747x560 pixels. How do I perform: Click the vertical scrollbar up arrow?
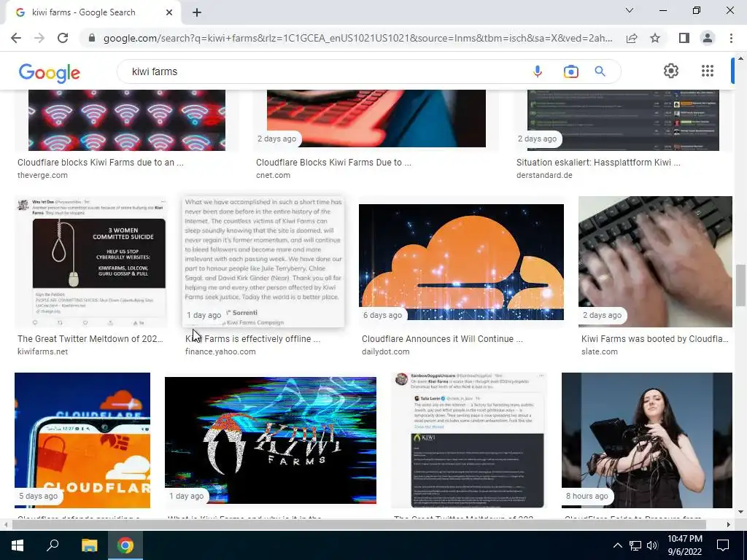coord(740,58)
